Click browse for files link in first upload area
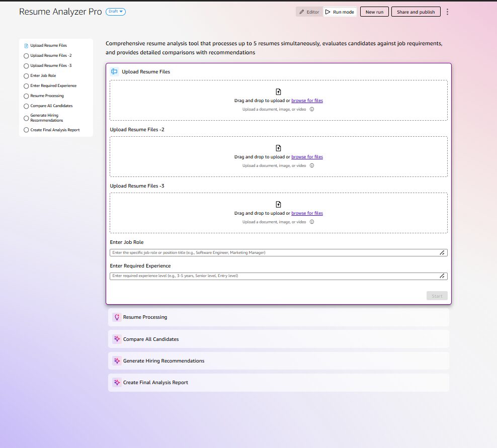 (x=307, y=101)
